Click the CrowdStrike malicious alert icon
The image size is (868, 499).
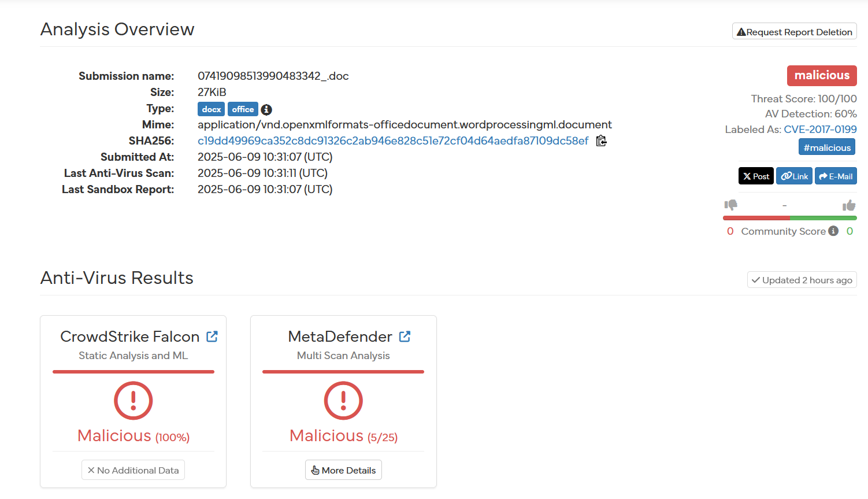(133, 400)
